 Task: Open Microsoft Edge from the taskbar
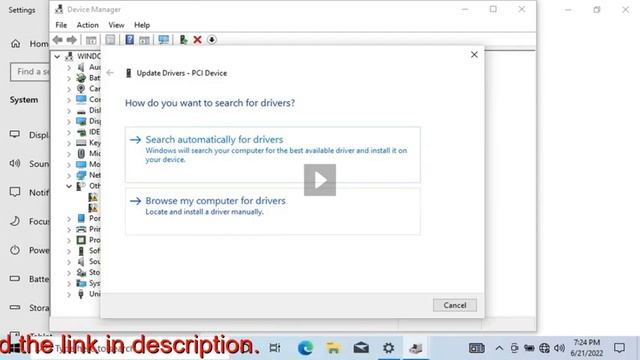point(305,348)
